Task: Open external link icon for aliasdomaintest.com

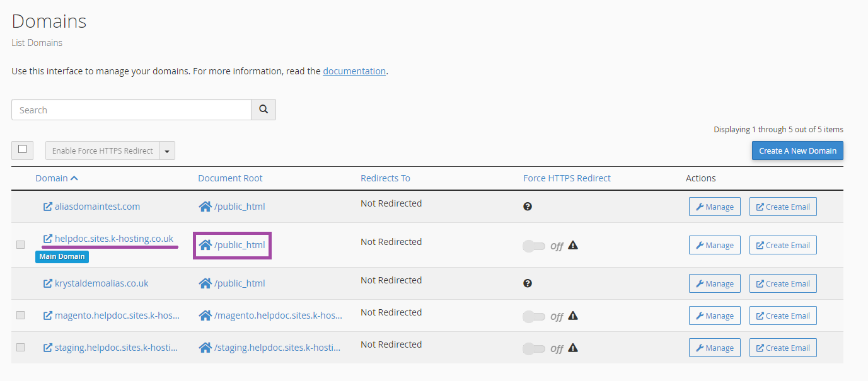Action: tap(47, 207)
